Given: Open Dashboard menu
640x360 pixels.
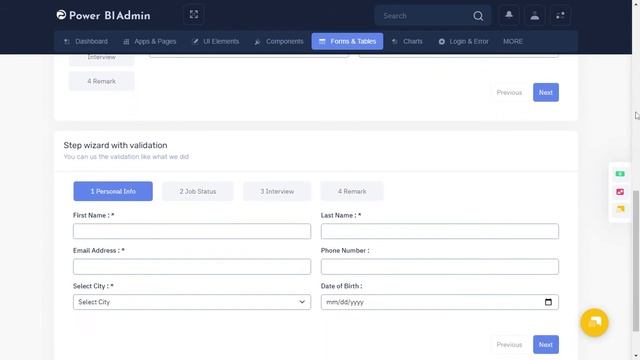Looking at the screenshot, I should coord(86,41).
